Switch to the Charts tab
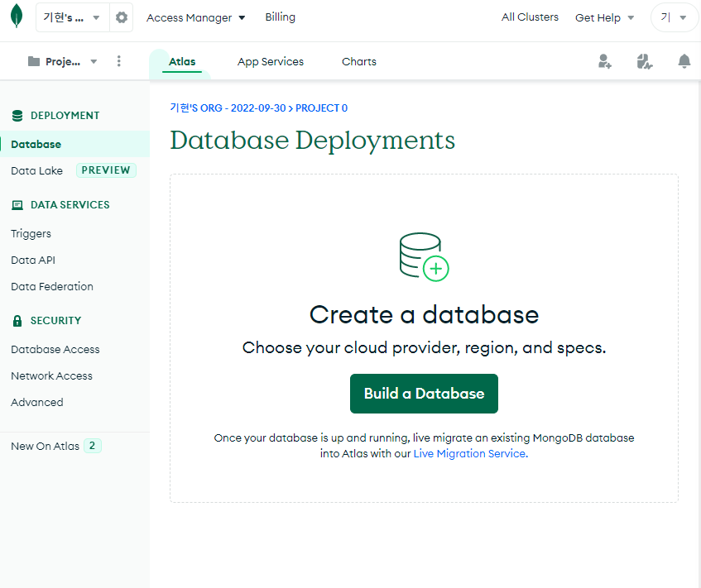The image size is (701, 588). [359, 62]
